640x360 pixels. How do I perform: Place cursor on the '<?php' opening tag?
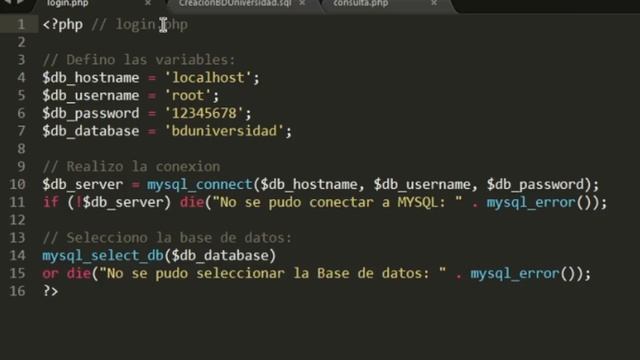pyautogui.click(x=62, y=24)
